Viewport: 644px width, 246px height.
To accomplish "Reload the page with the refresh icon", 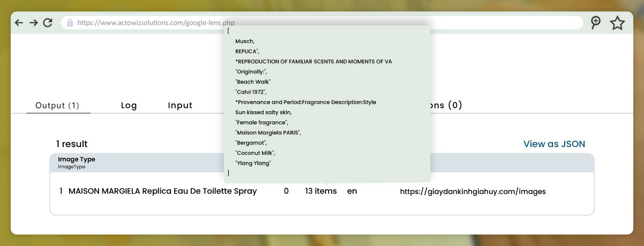I will click(x=48, y=23).
